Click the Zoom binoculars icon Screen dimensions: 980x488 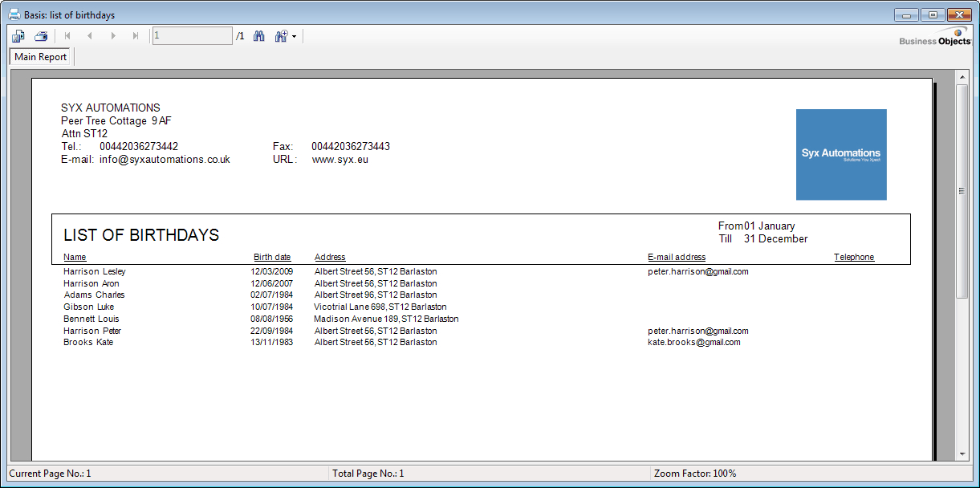(281, 36)
